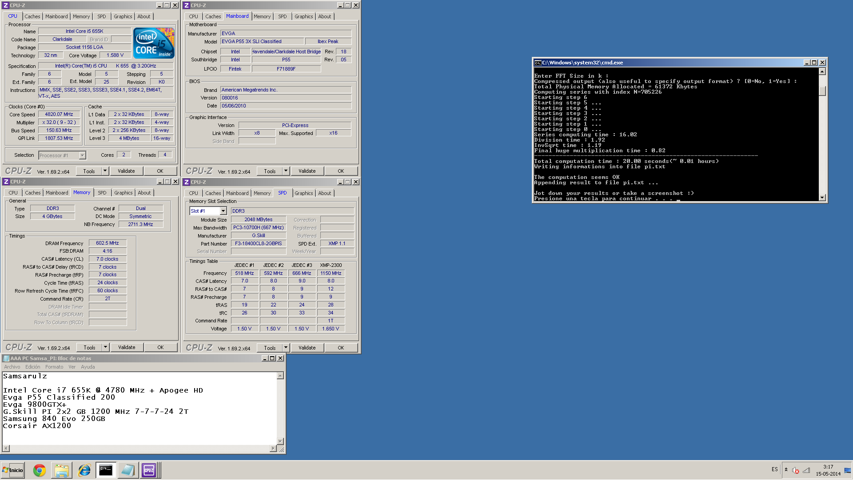Viewport: 853px width, 504px height.
Task: Open the Processor #1 selection dropdown
Action: [82, 155]
